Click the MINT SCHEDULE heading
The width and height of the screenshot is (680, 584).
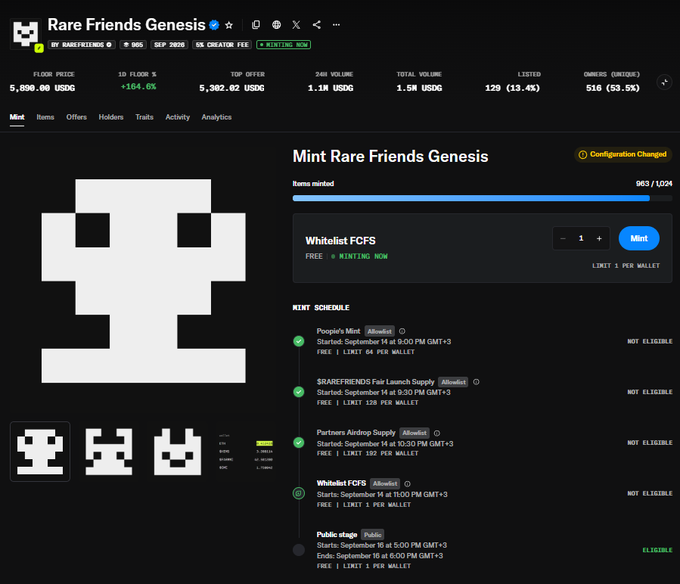321,308
